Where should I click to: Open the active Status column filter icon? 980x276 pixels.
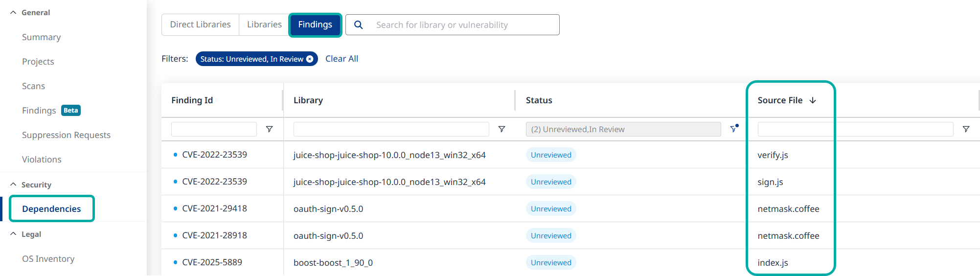point(733,129)
